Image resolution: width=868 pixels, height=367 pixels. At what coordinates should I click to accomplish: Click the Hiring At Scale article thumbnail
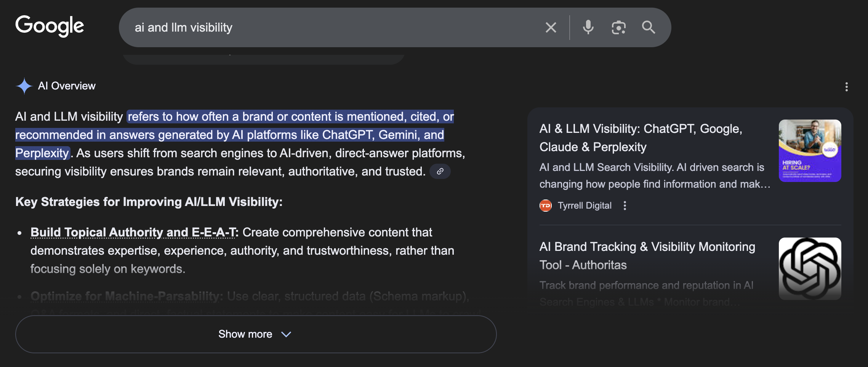click(810, 151)
